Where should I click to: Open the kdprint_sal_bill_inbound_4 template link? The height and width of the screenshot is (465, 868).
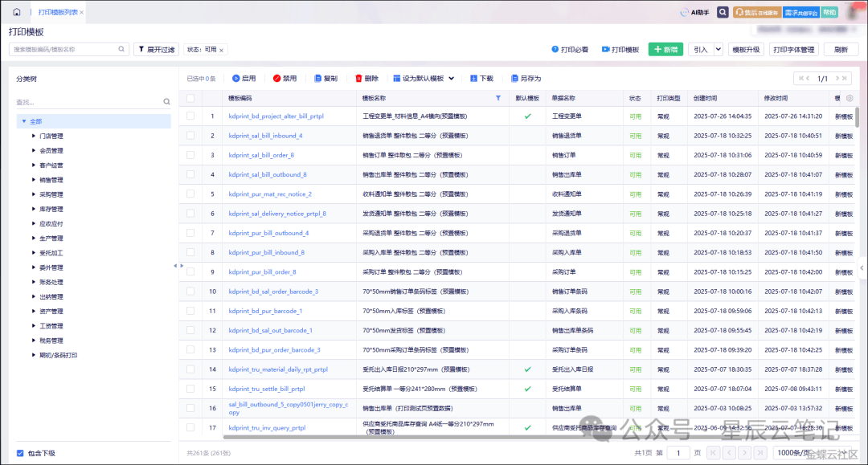pos(265,136)
